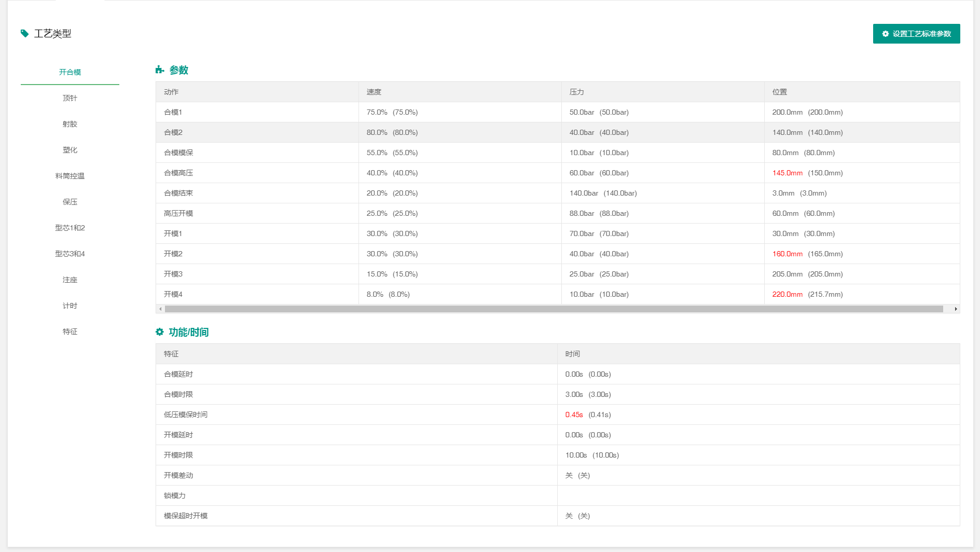Screen dimensions: 980x552
Task: Click the left arrow of horizontal scrollbar
Action: (x=160, y=309)
